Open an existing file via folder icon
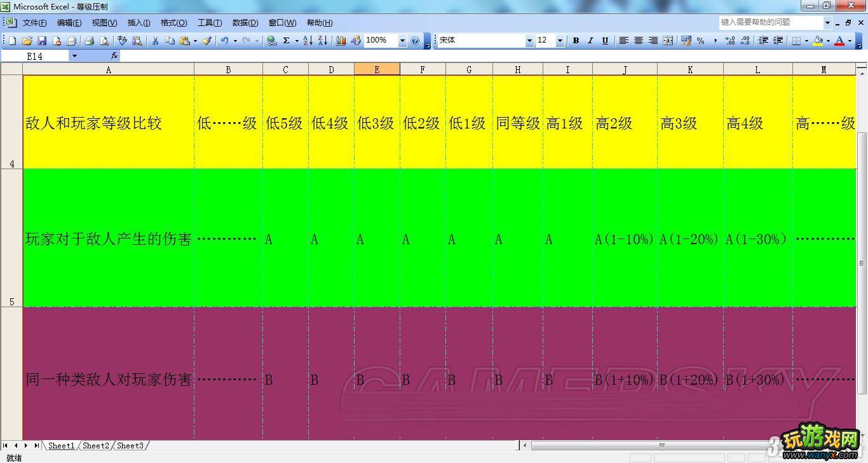 click(27, 41)
